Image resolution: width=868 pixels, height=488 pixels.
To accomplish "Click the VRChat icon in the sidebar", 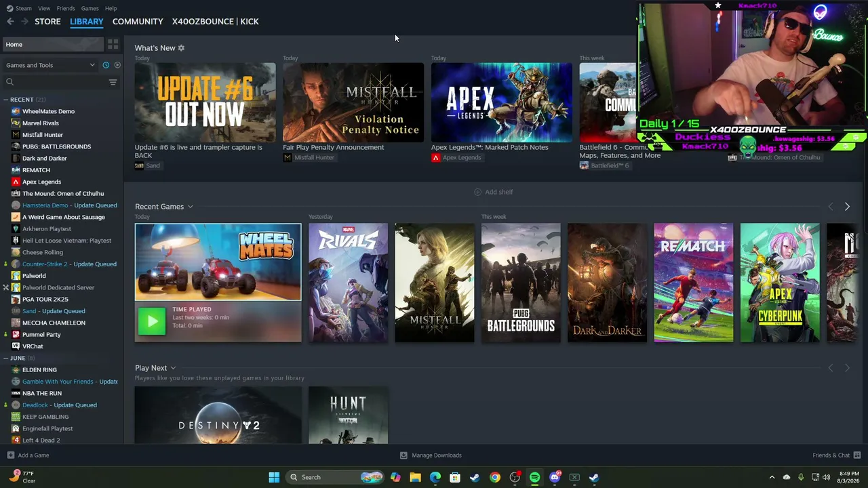I will pos(16,346).
